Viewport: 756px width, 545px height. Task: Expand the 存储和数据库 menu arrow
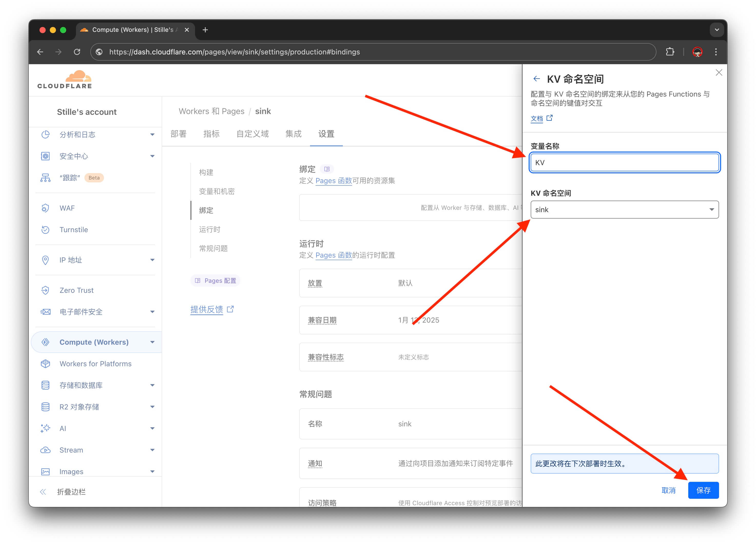[x=152, y=385]
